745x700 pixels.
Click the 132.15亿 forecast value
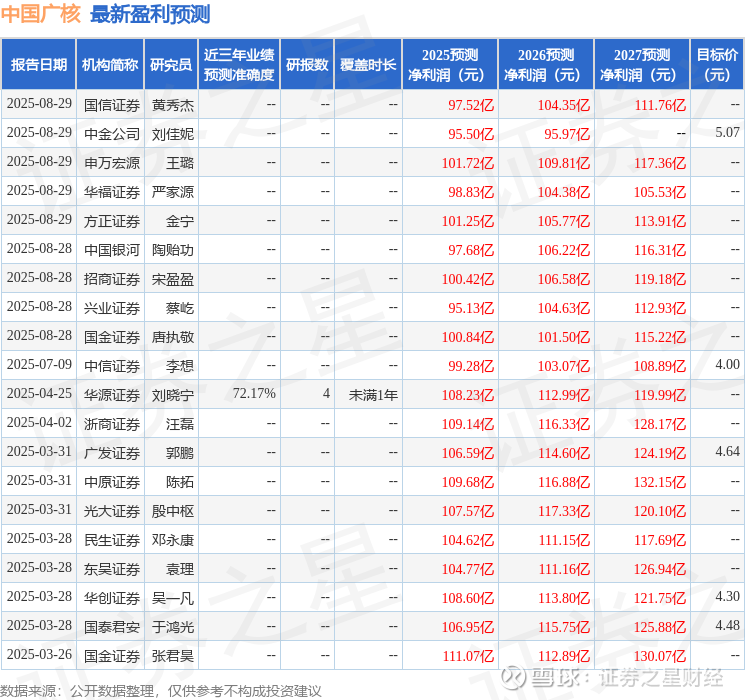(660, 482)
